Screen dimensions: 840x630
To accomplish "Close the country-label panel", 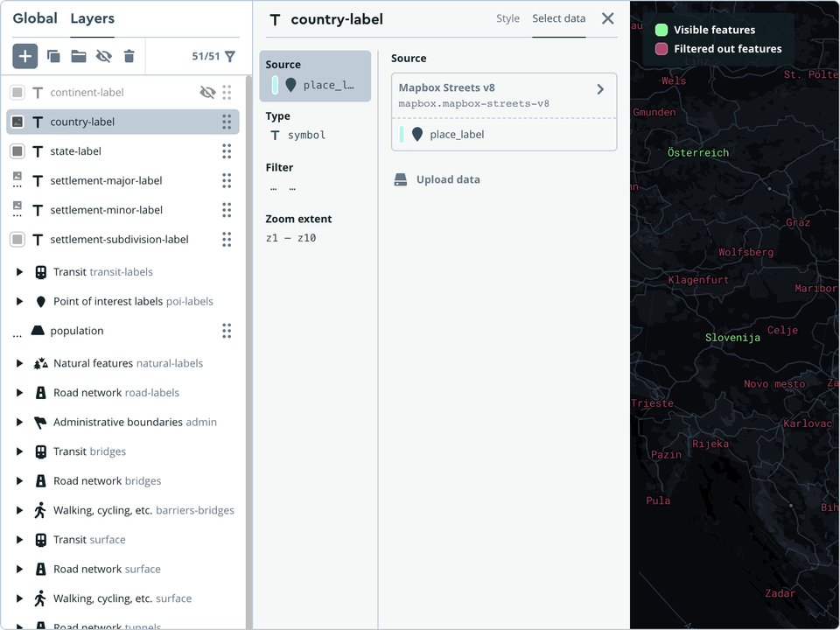I will pyautogui.click(x=608, y=18).
